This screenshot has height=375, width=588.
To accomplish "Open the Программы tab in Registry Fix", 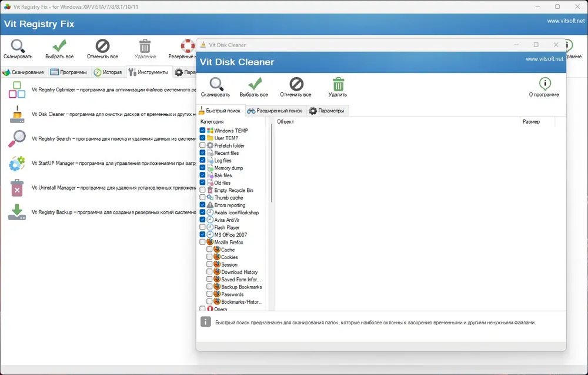I will pyautogui.click(x=69, y=72).
